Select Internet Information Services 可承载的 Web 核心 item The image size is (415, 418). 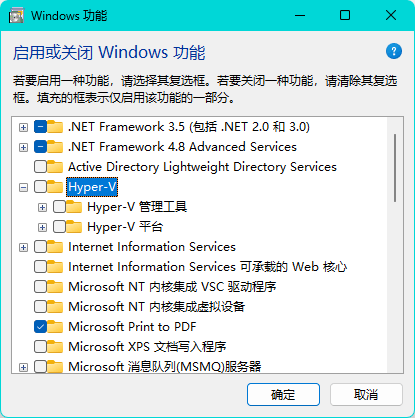pyautogui.click(x=207, y=267)
